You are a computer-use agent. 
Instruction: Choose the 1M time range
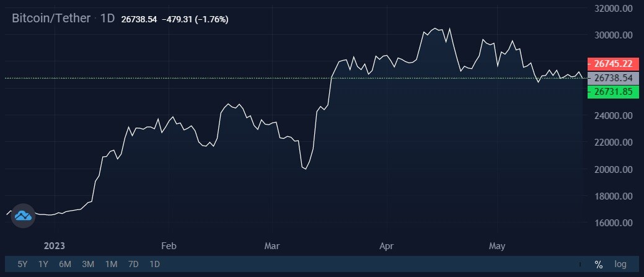point(111,264)
